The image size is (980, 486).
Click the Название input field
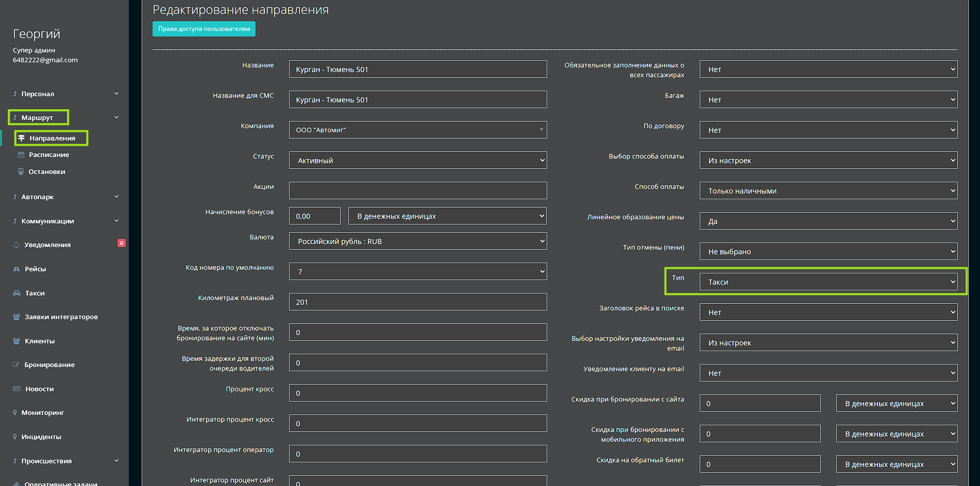coord(417,70)
